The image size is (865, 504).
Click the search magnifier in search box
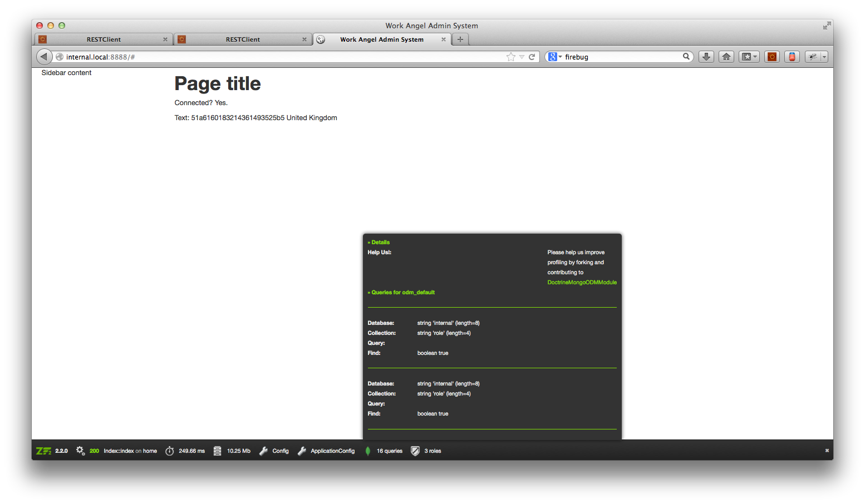coord(686,56)
